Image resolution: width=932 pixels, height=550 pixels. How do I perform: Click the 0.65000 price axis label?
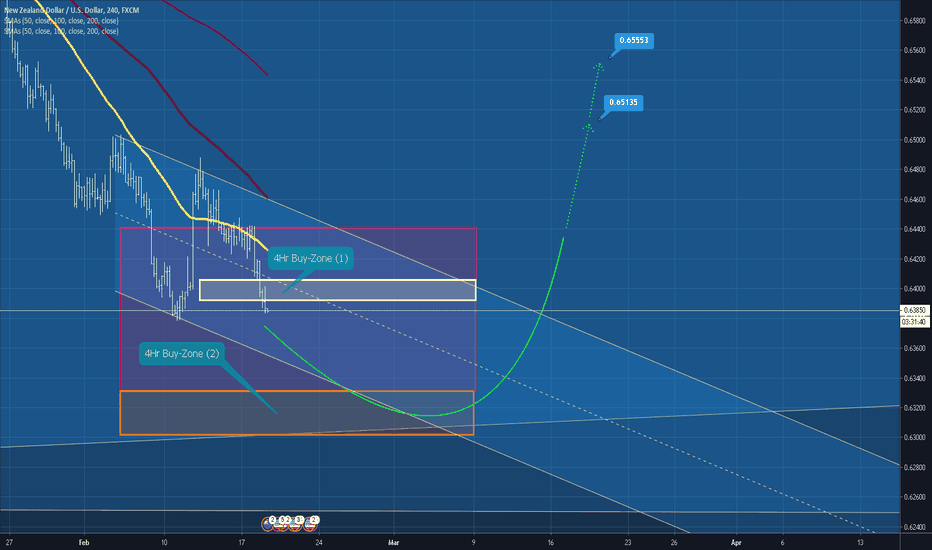(x=914, y=140)
